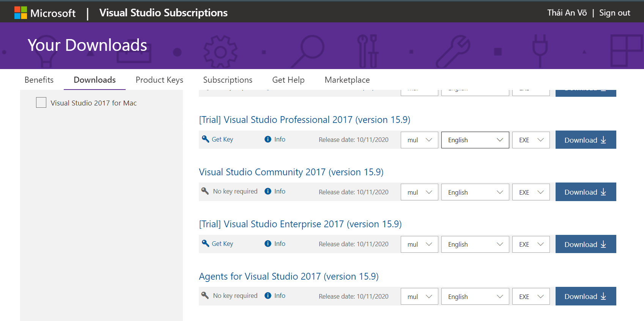Open English language dropdown for Agents 2017
This screenshot has height=321, width=644.
pyautogui.click(x=475, y=296)
